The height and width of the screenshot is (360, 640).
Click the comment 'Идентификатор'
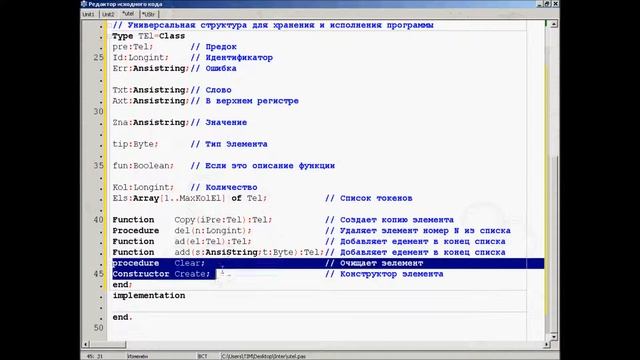pyautogui.click(x=239, y=58)
